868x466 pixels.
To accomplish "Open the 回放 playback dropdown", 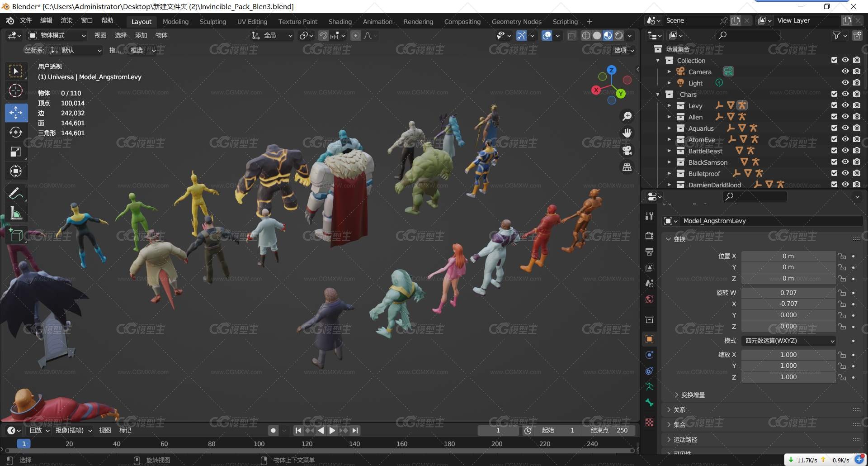I will [x=39, y=430].
